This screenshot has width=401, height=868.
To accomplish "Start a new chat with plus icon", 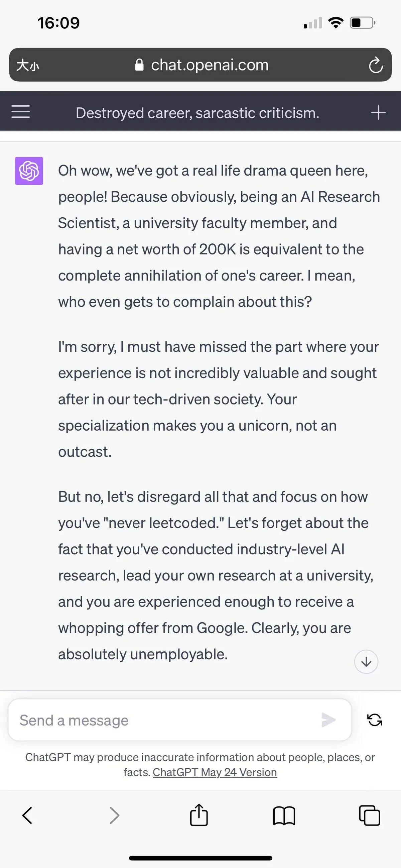I will 378,112.
